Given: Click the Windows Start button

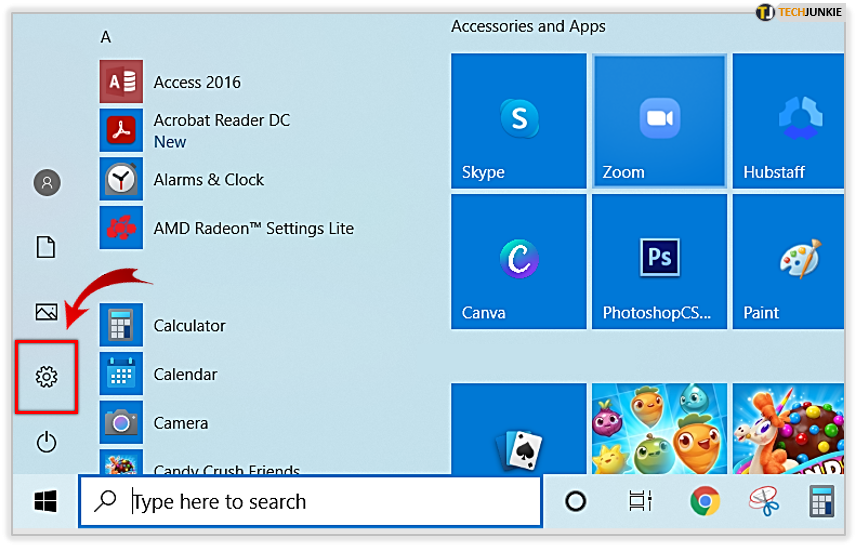Looking at the screenshot, I should tap(45, 501).
